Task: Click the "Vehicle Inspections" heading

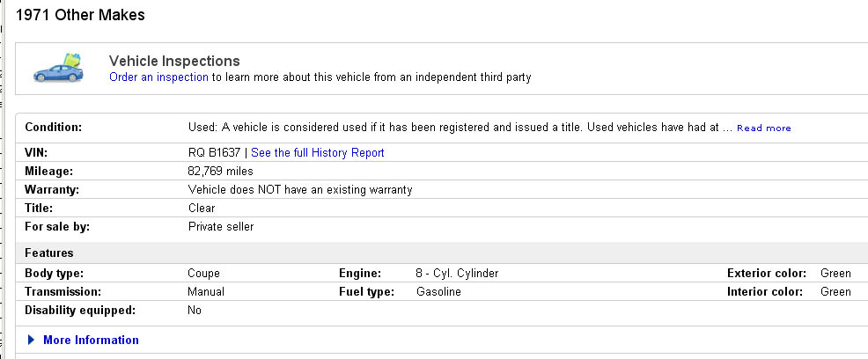Action: click(174, 61)
